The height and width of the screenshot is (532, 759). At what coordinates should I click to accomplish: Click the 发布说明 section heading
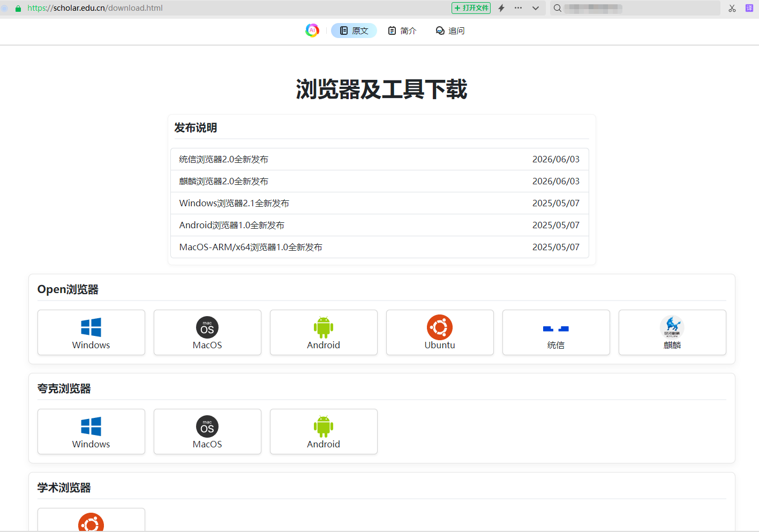[196, 128]
